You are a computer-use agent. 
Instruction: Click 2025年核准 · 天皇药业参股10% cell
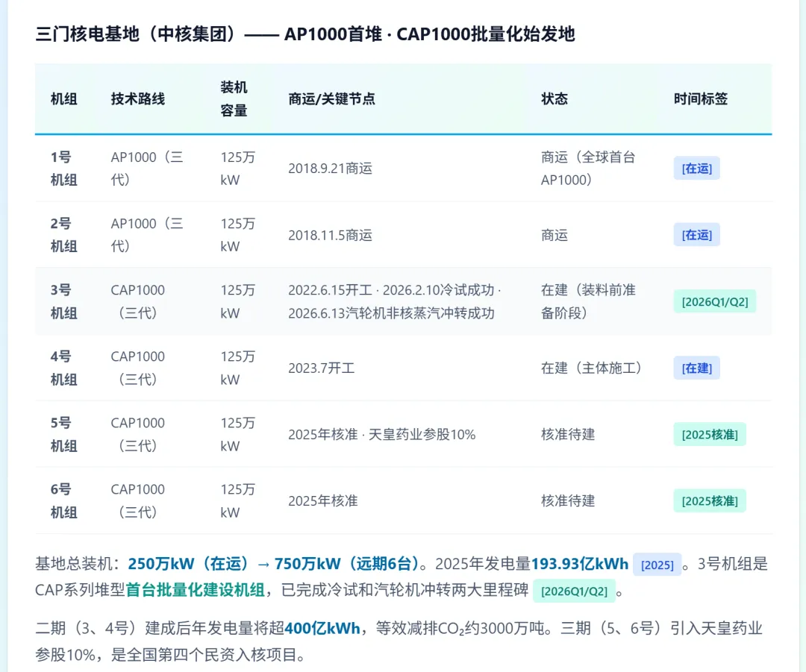[x=381, y=435]
